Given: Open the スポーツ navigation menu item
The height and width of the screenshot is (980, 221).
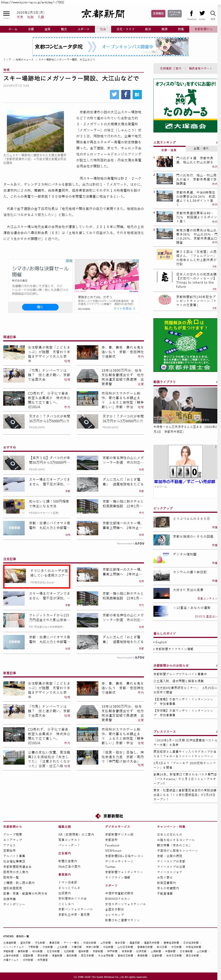Looking at the screenshot, I should point(83,29).
